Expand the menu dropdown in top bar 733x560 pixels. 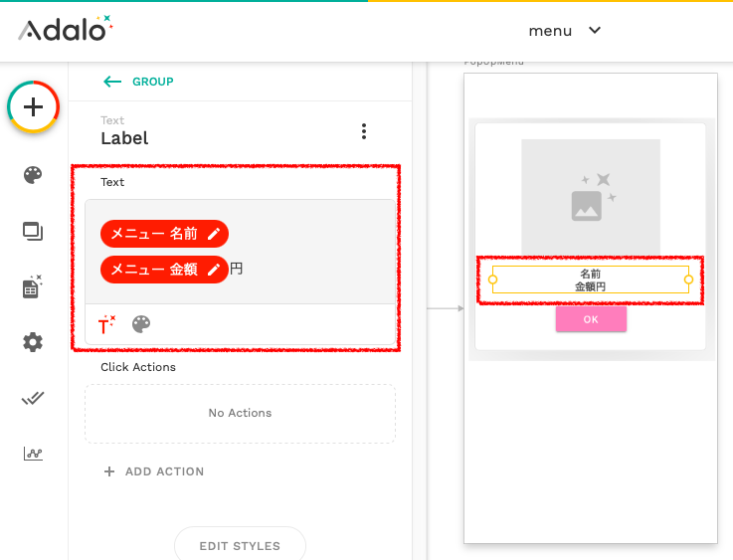564,31
